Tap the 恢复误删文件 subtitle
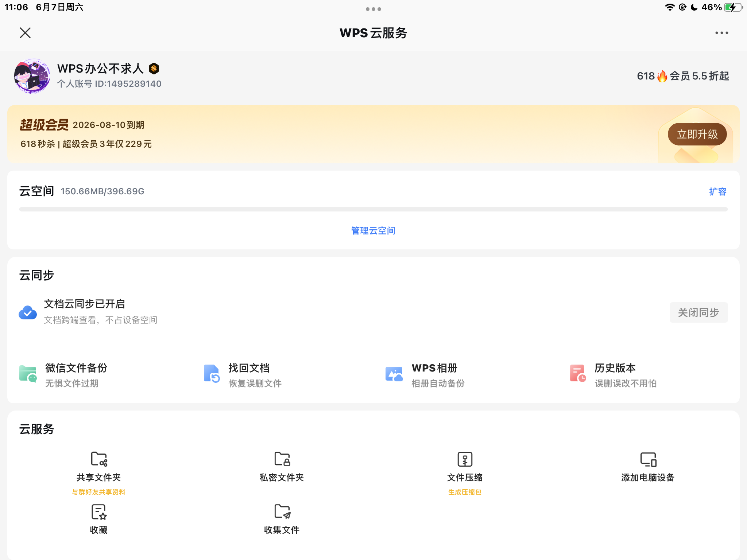Screen dimensions: 747x560 click(x=255, y=384)
